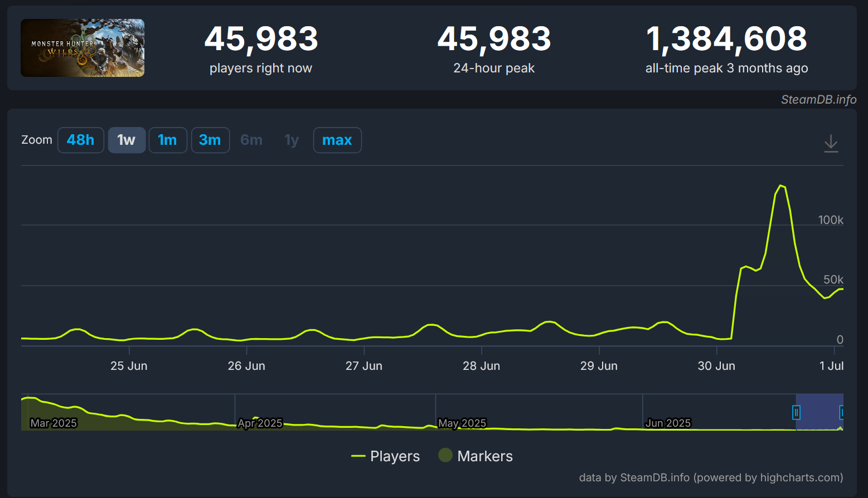Click the highlighted navigator selection window
868x498 pixels.
(x=819, y=412)
